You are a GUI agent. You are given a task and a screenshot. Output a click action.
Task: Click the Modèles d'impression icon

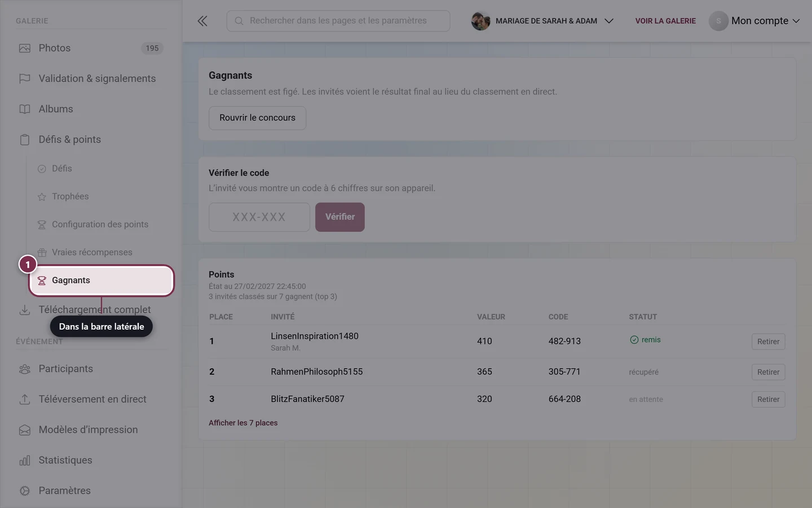pyautogui.click(x=25, y=430)
